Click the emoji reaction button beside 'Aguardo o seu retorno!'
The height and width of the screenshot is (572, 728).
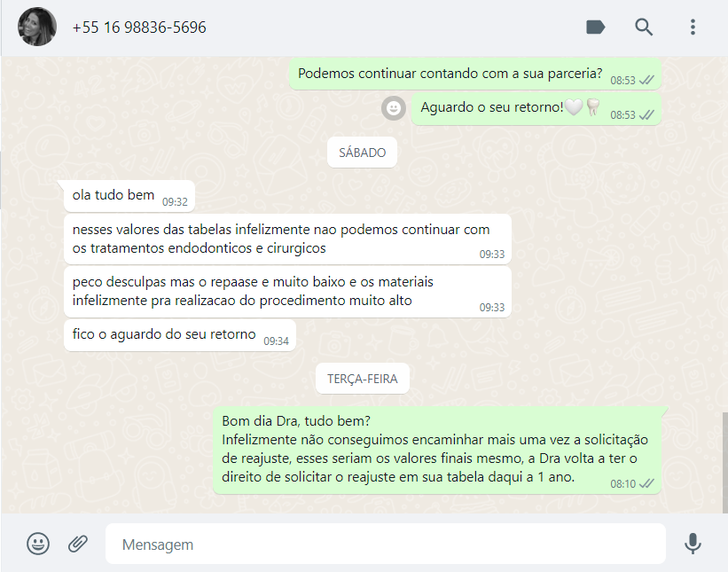394,108
